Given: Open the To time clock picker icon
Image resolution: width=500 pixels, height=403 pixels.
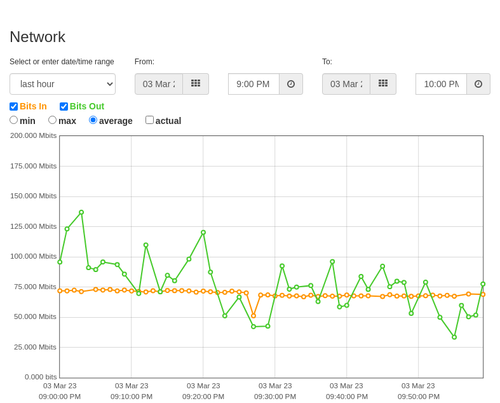Looking at the screenshot, I should point(478,84).
